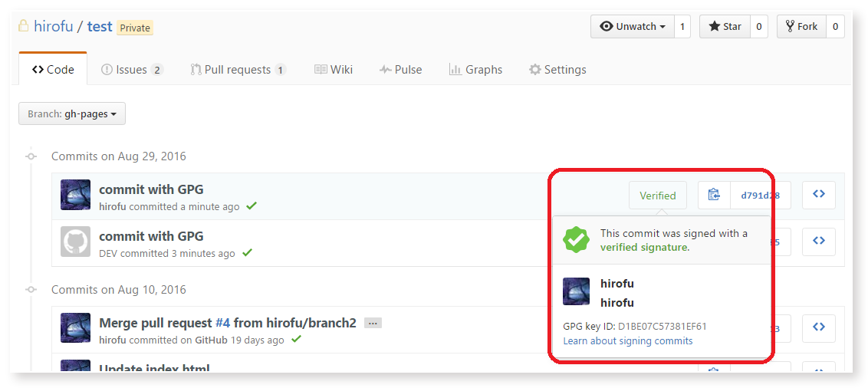The height and width of the screenshot is (388, 868).
Task: Open commit hash d791d28
Action: (x=759, y=195)
